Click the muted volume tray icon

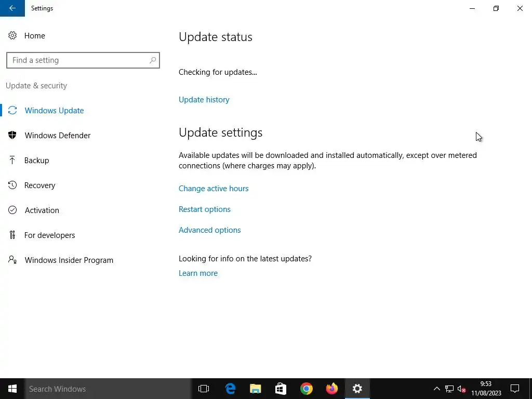click(461, 389)
